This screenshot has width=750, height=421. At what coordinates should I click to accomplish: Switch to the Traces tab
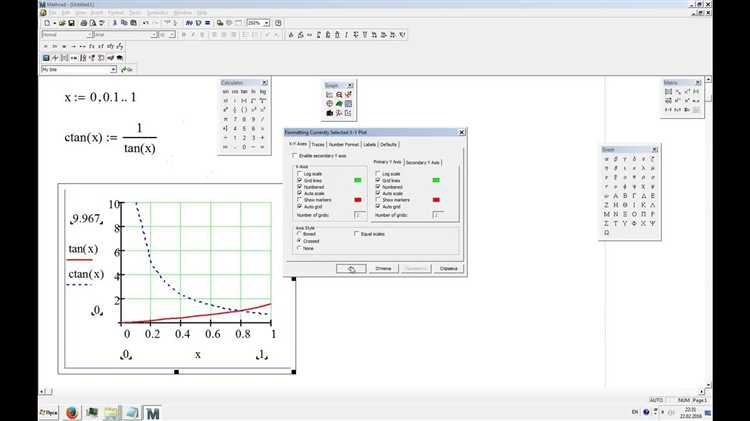click(x=318, y=144)
